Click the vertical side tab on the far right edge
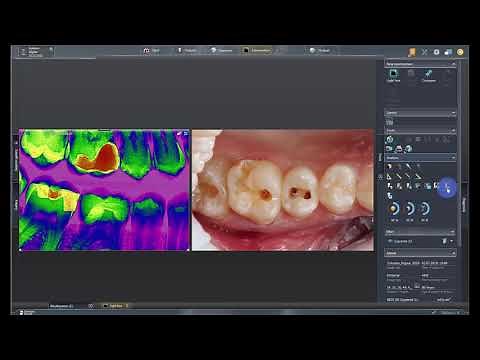Image resolution: width=480 pixels, height=360 pixels. [x=464, y=205]
